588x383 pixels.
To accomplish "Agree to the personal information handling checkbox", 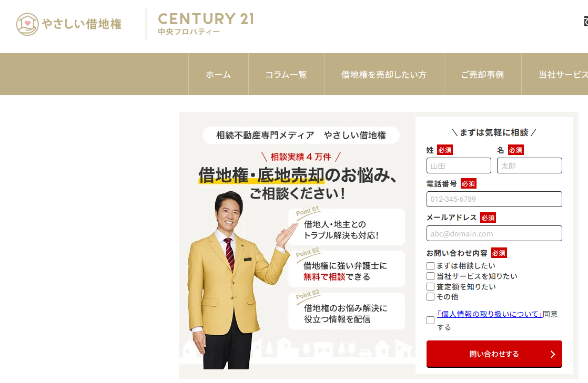I will (431, 320).
